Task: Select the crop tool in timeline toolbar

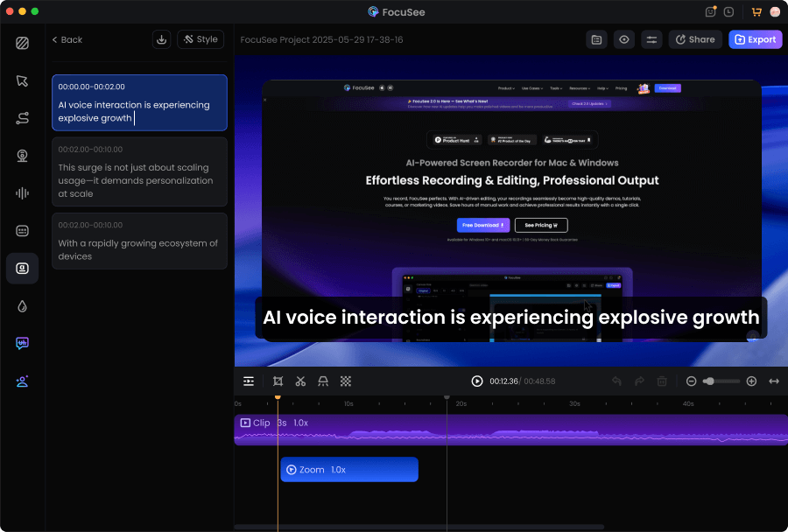Action: (x=278, y=381)
